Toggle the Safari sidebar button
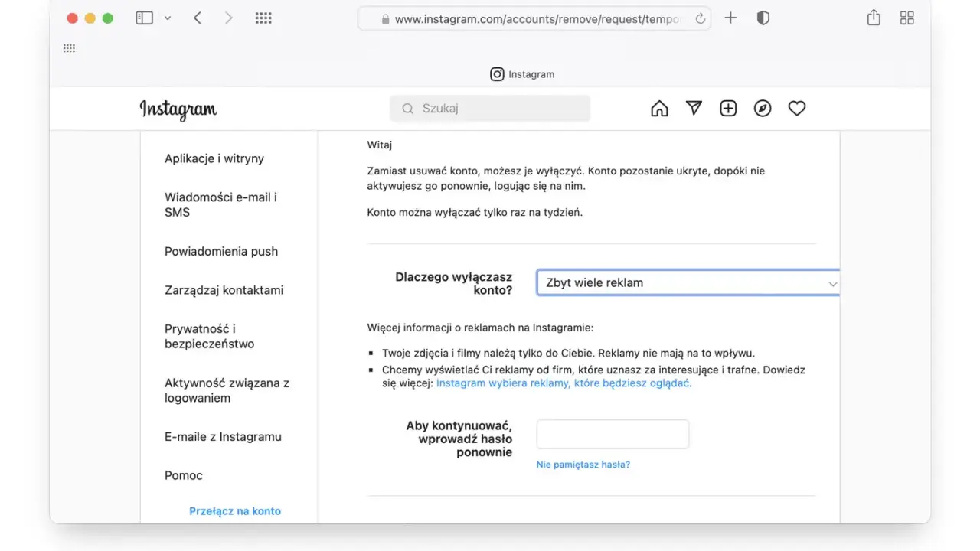This screenshot has height=551, width=980. [x=144, y=18]
